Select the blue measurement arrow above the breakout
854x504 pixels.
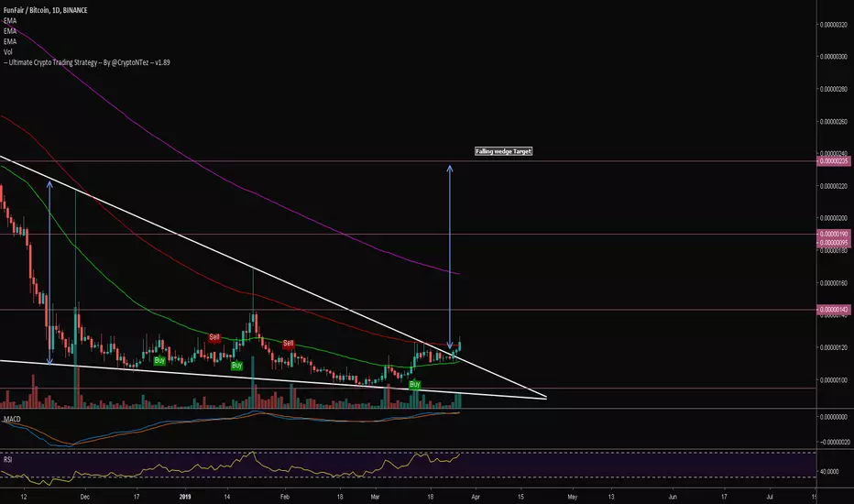point(450,257)
